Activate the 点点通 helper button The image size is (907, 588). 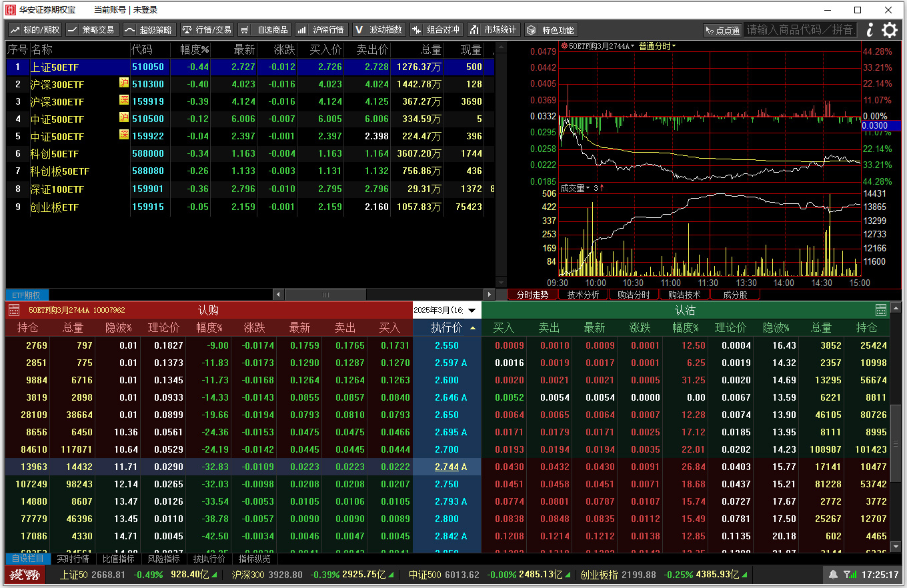point(722,31)
